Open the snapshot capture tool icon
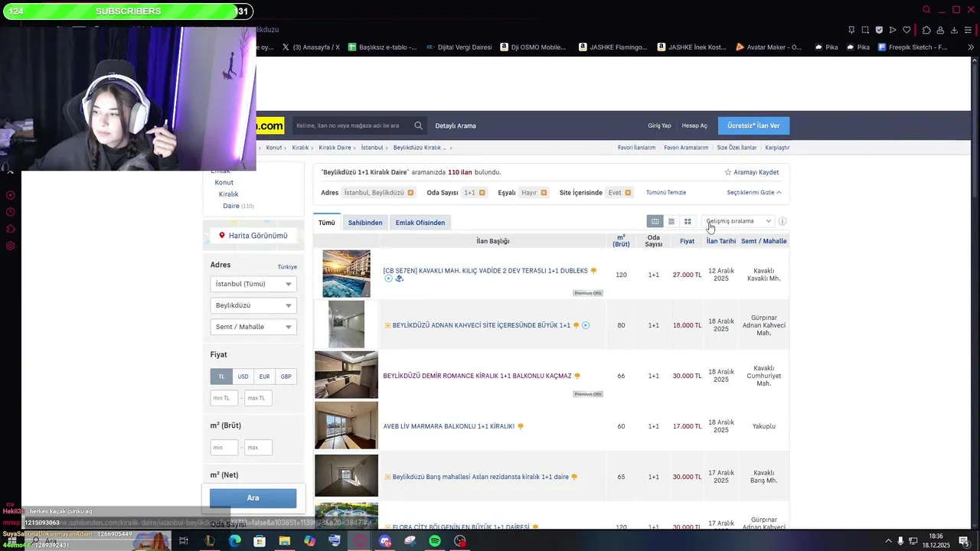The height and width of the screenshot is (551, 980). 865,30
